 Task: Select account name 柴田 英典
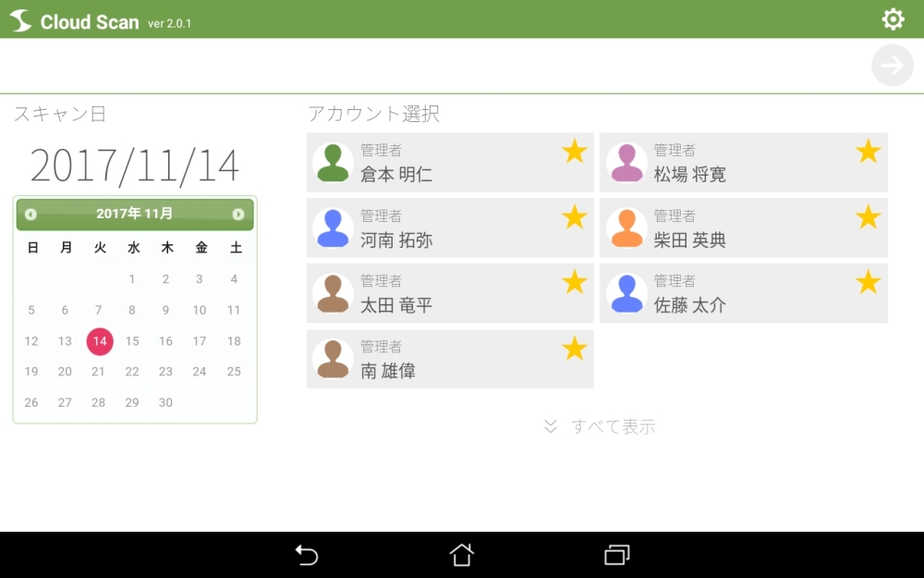click(690, 240)
